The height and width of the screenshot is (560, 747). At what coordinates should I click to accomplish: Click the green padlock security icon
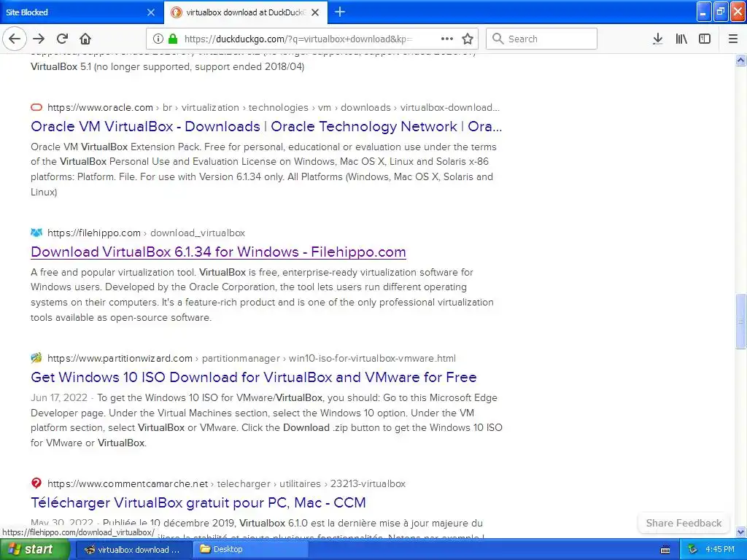(173, 39)
